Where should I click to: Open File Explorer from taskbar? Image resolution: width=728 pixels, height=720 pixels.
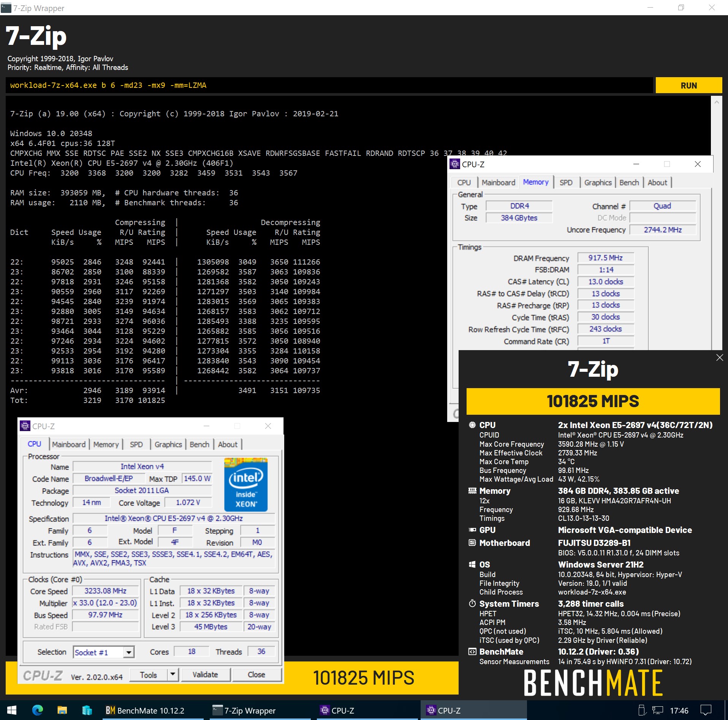point(62,710)
